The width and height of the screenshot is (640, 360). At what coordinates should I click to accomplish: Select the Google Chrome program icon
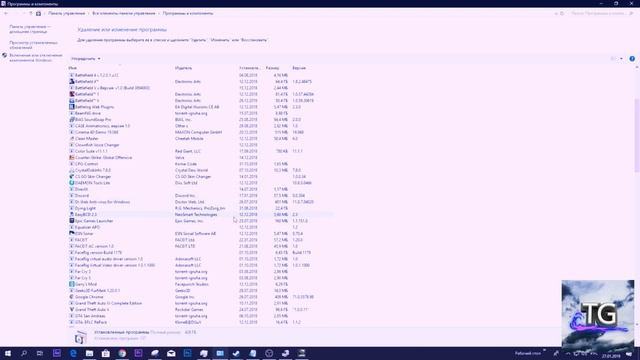pos(71,297)
